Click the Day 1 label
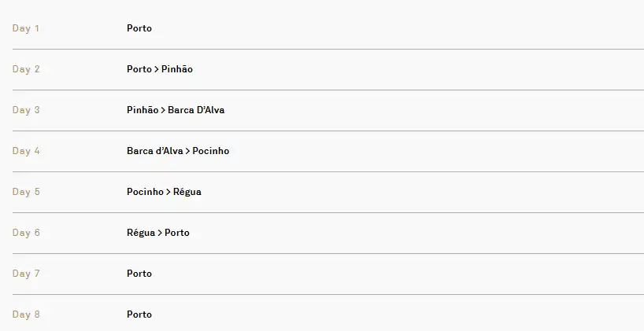This screenshot has height=331, width=644. (26, 28)
